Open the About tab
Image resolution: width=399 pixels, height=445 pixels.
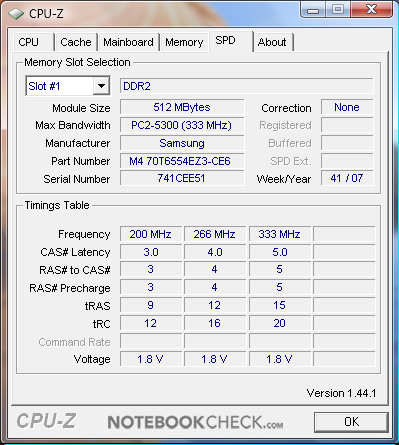tap(273, 42)
